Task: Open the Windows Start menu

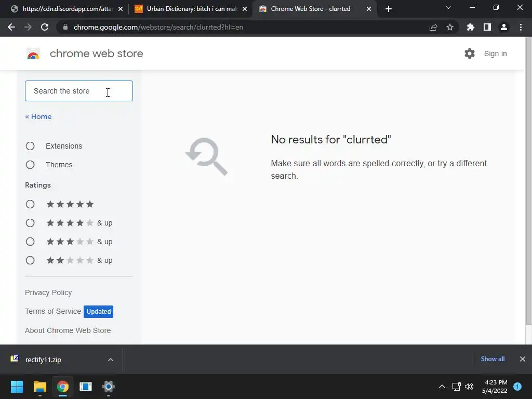Action: tap(17, 387)
